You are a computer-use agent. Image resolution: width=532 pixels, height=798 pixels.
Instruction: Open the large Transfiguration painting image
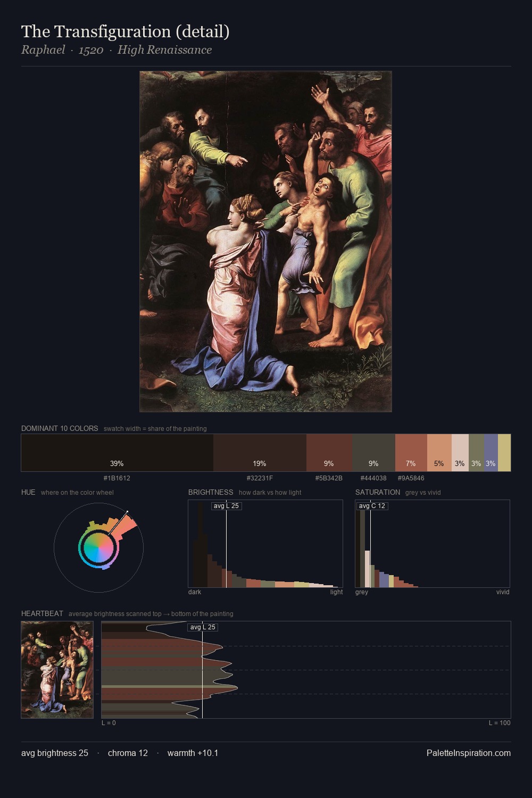(x=265, y=242)
